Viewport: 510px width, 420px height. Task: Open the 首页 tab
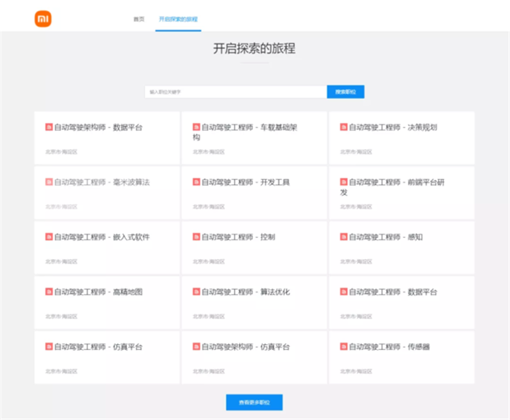pyautogui.click(x=138, y=19)
